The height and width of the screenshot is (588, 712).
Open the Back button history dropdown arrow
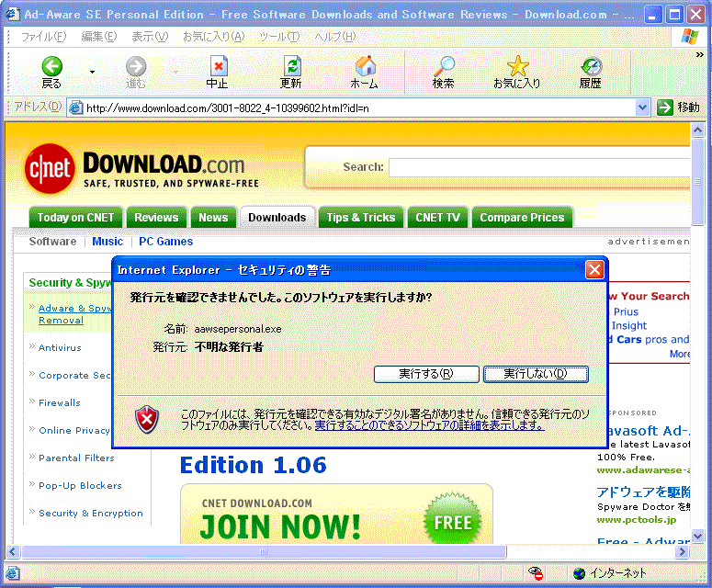tap(92, 73)
